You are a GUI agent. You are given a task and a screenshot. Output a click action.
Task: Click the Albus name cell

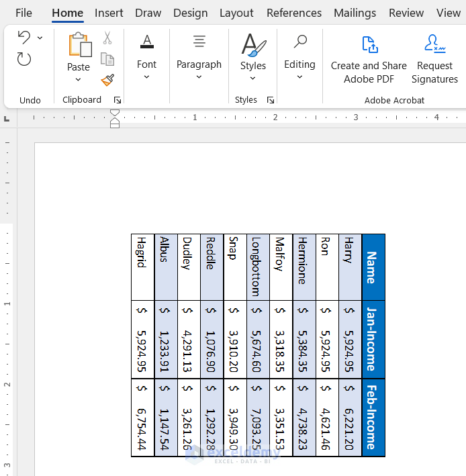click(x=166, y=267)
